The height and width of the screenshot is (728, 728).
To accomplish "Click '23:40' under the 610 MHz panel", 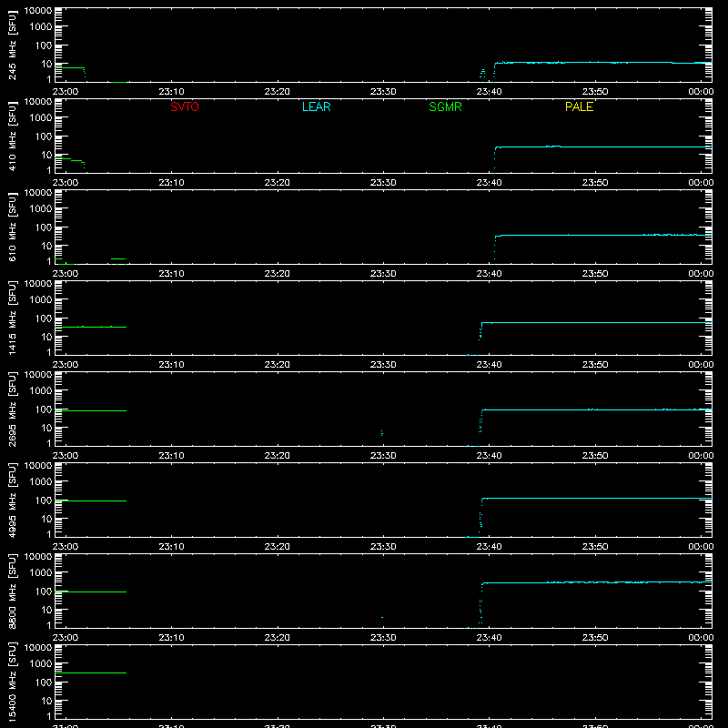I will click(489, 274).
